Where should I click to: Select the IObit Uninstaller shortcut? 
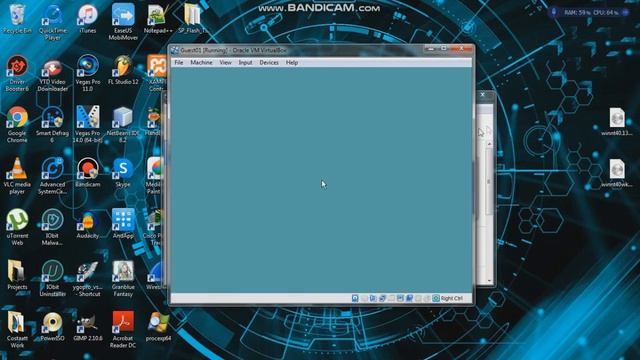coord(53,279)
